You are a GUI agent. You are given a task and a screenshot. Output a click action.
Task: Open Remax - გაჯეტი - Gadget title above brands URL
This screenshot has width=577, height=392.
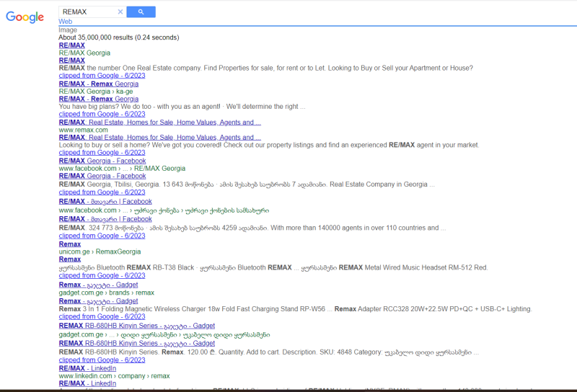98,285
